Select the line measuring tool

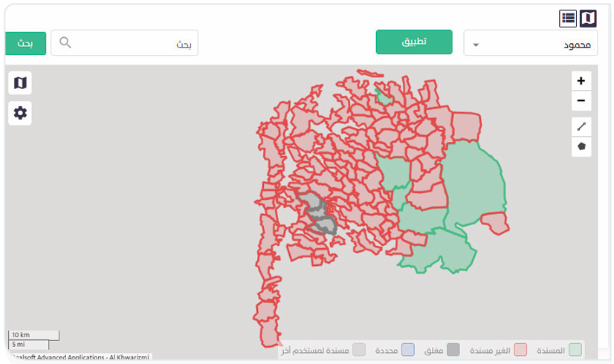[581, 127]
